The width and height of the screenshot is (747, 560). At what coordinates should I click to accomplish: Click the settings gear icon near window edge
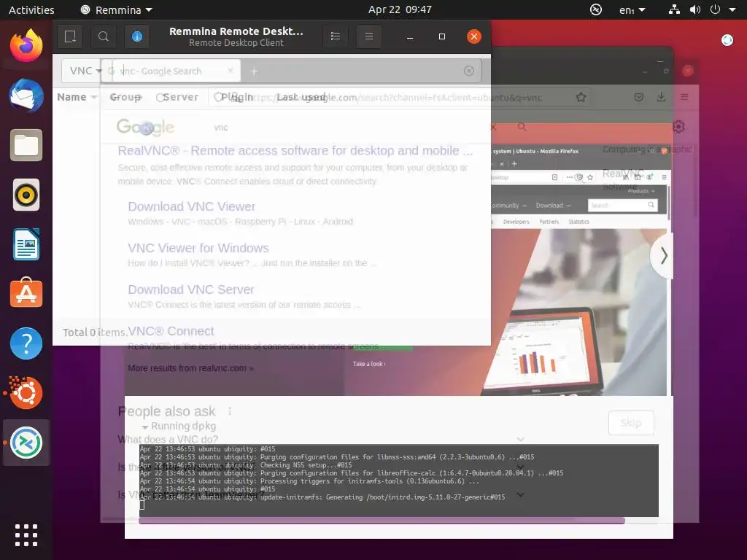[679, 127]
